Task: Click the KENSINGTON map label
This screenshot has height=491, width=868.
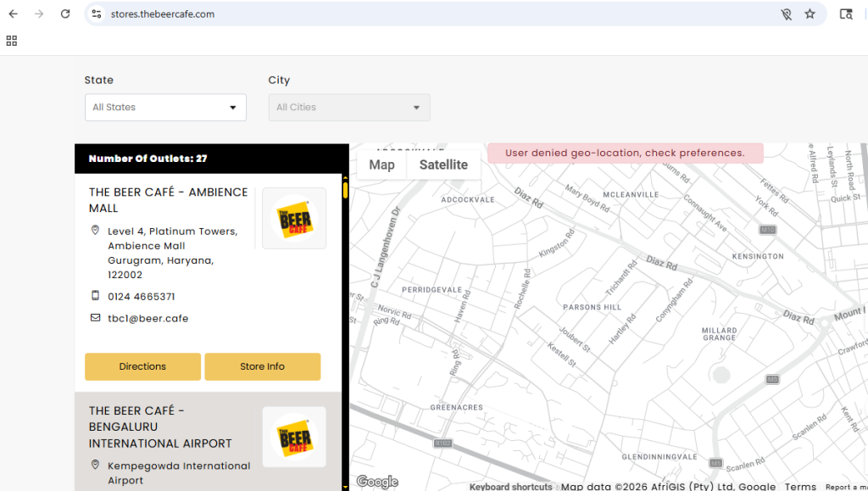Action: (x=758, y=256)
